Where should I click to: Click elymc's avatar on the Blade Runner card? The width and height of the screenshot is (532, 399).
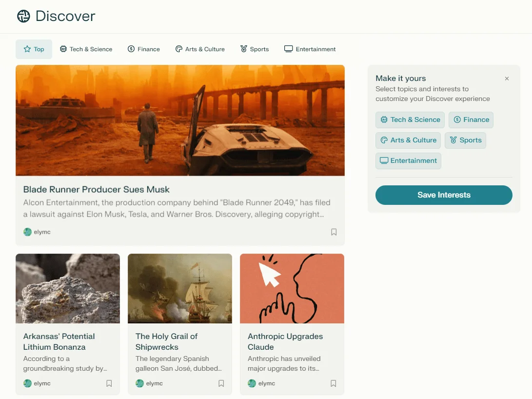(x=27, y=232)
